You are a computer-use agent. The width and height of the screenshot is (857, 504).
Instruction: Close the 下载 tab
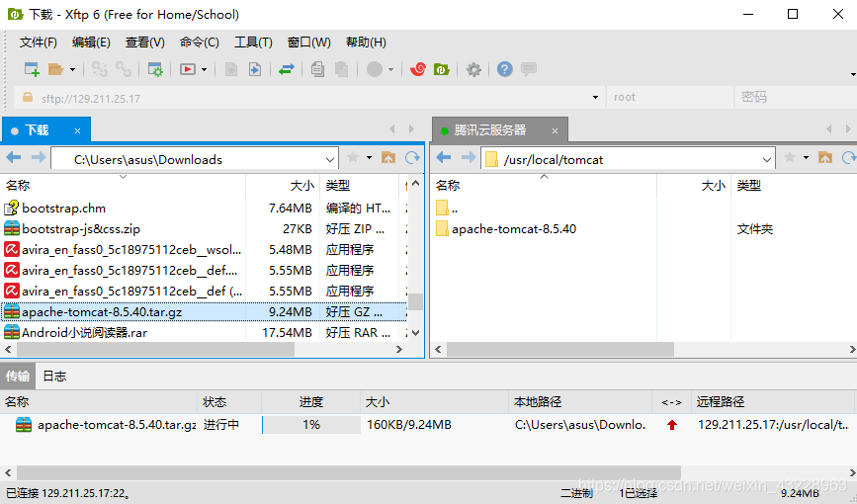[x=78, y=130]
